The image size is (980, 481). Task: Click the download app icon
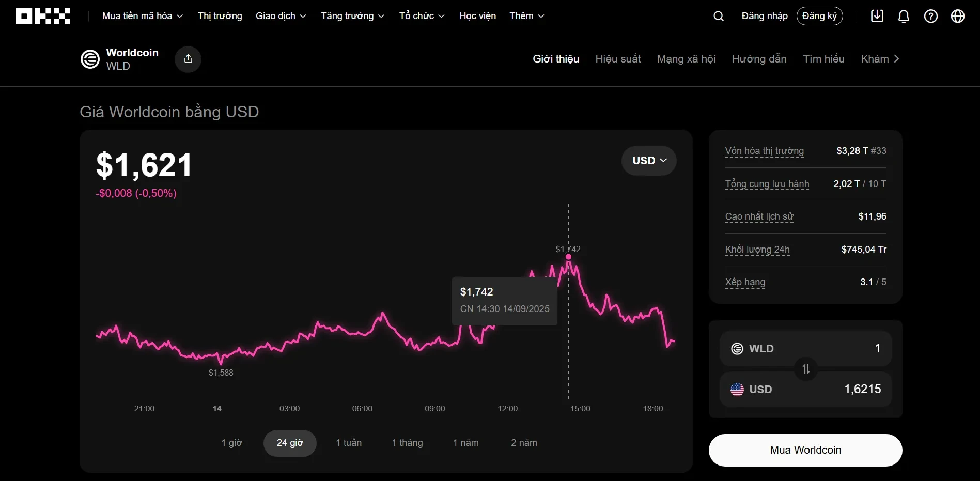pos(877,17)
